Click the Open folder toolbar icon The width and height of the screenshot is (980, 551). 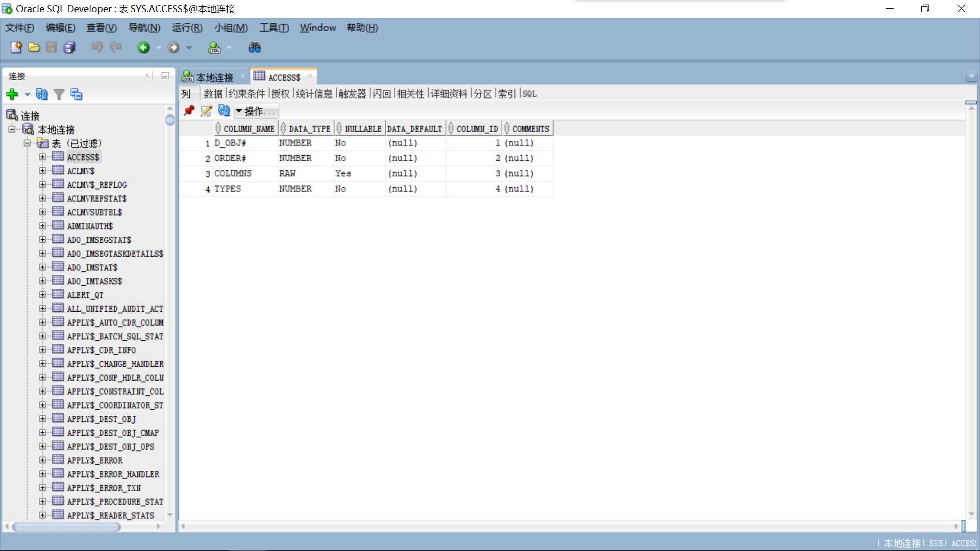[x=34, y=47]
